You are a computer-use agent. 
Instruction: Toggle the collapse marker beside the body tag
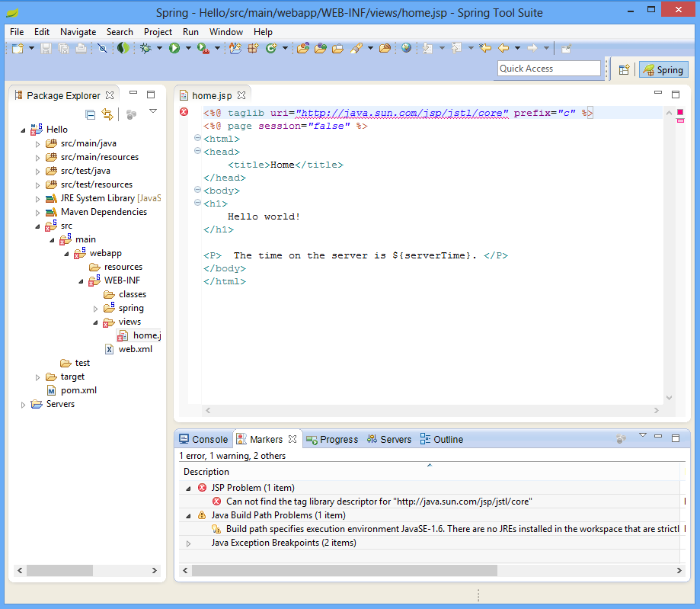point(198,190)
